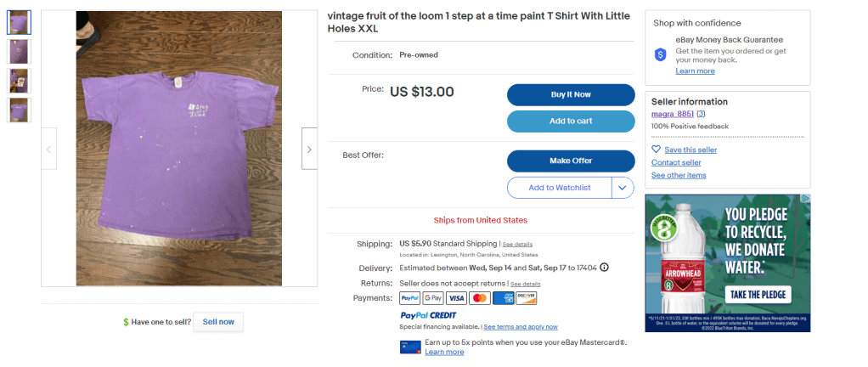Open seller profile magra_8851

point(673,114)
